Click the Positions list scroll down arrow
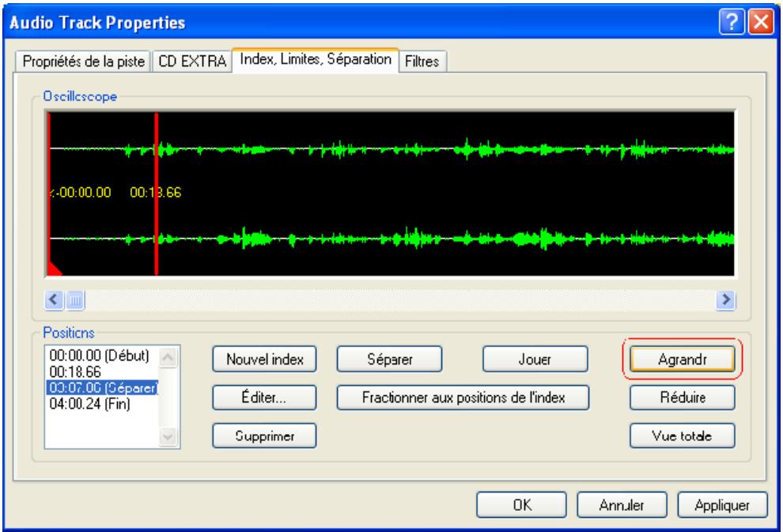The image size is (783, 532). 168,437
